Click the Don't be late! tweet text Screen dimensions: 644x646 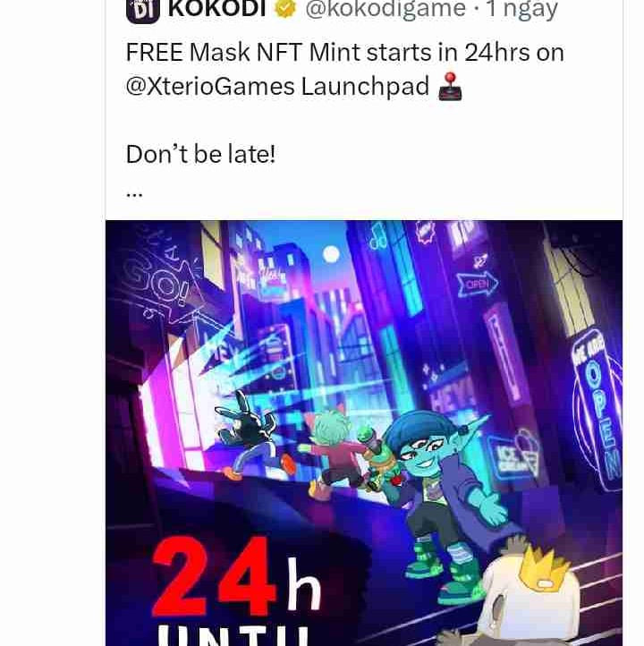200,155
